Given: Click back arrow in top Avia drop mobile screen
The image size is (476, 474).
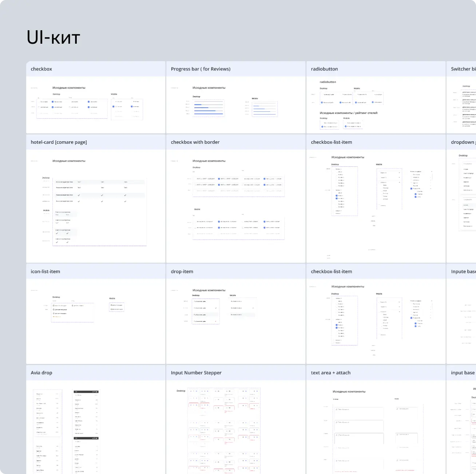Looking at the screenshot, I should click(x=76, y=395).
